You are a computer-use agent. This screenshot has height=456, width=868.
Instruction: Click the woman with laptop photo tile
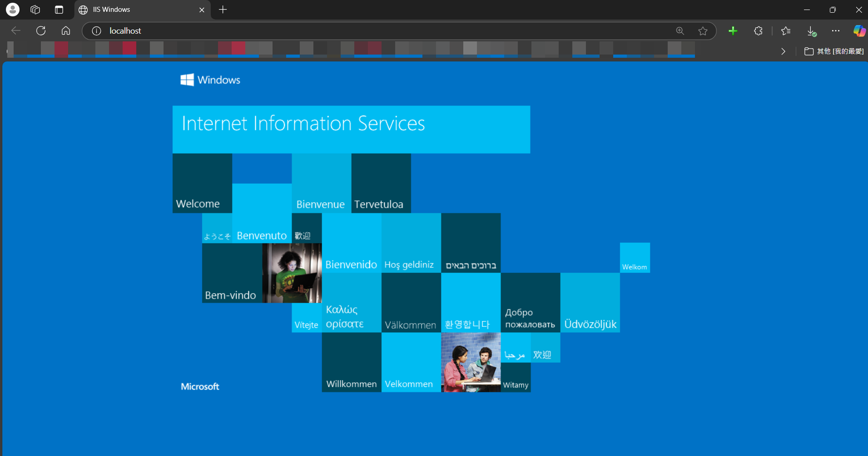point(292,273)
